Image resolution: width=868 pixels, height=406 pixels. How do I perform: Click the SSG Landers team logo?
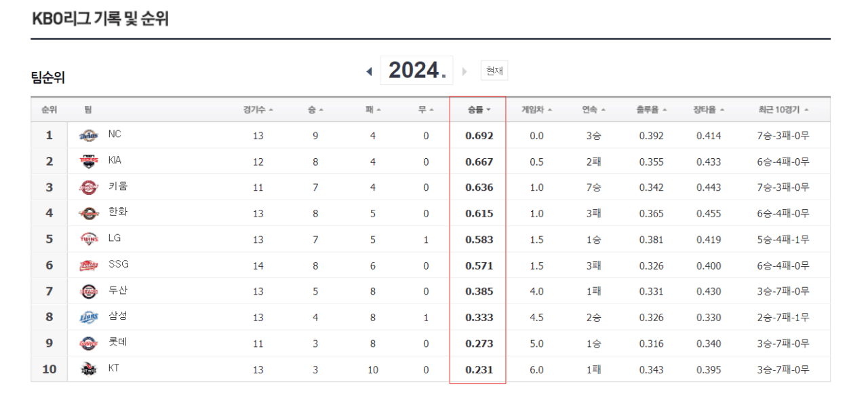click(89, 265)
